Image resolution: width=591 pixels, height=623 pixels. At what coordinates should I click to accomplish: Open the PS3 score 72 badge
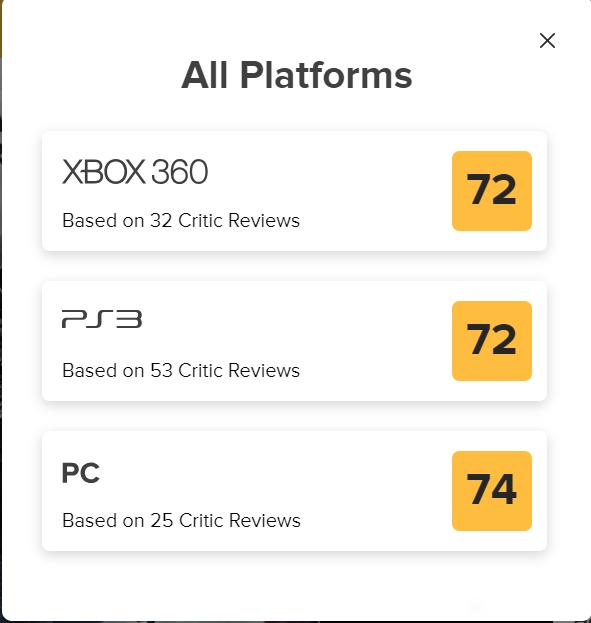click(x=492, y=341)
